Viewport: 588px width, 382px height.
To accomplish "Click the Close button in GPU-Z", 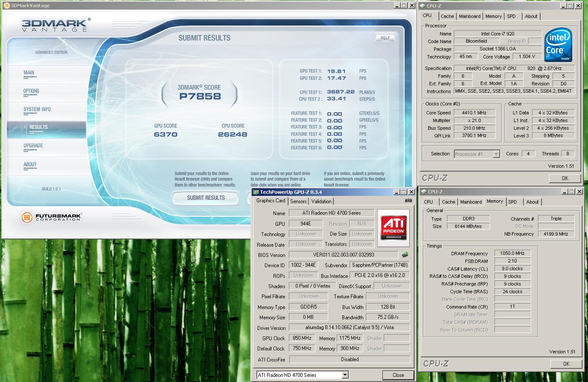I will click(398, 375).
